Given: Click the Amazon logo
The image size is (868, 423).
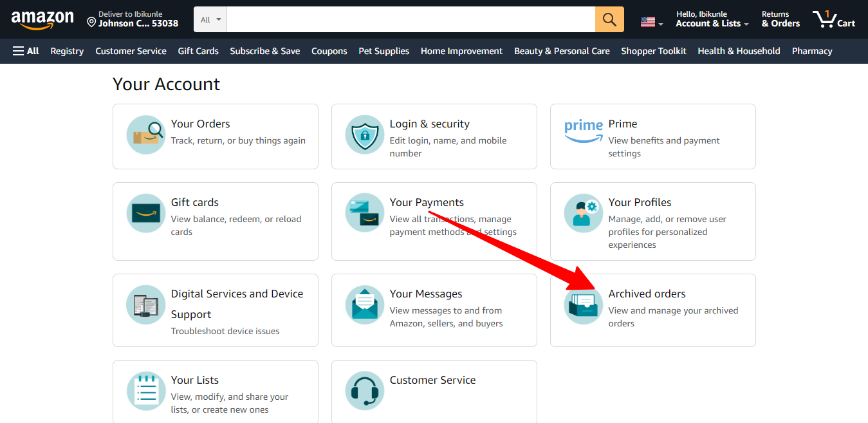Looking at the screenshot, I should pyautogui.click(x=42, y=20).
